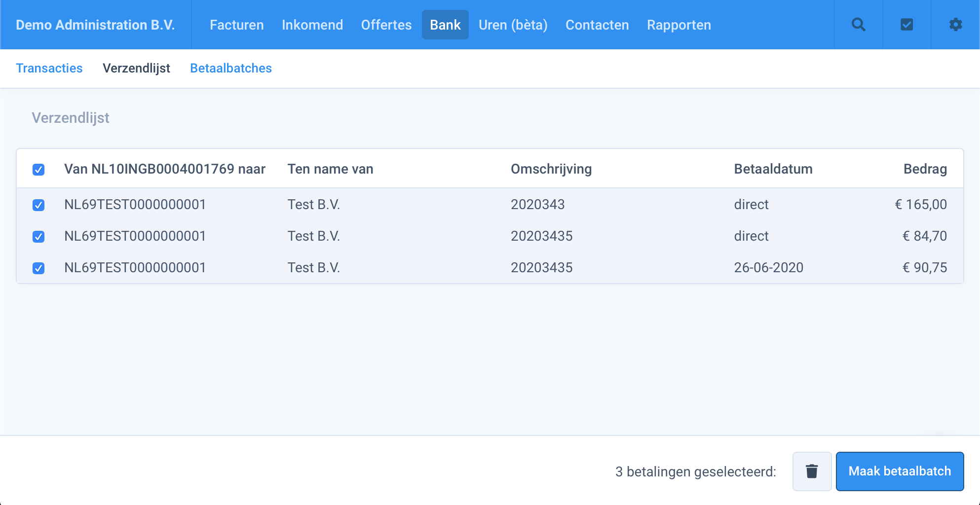This screenshot has height=505, width=980.
Task: Open the search magnifier icon
Action: 858,25
